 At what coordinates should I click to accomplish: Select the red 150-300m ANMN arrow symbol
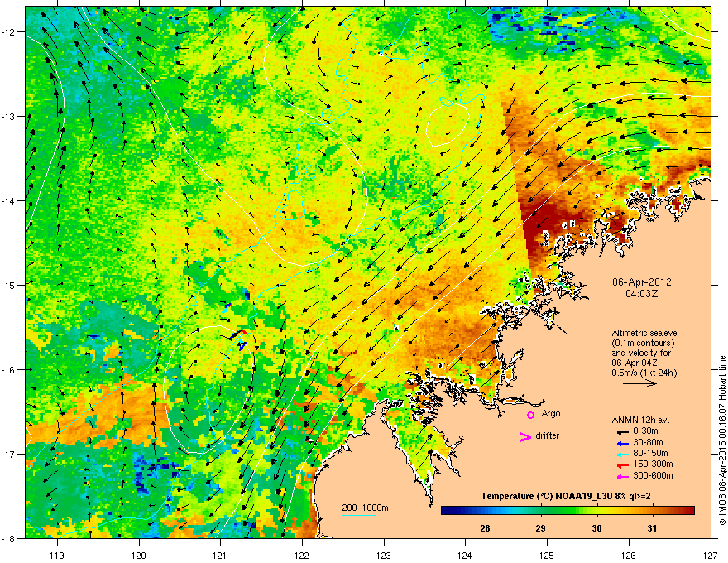pyautogui.click(x=622, y=465)
